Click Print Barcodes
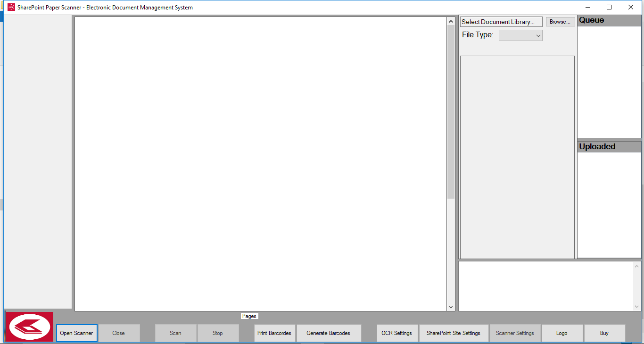The width and height of the screenshot is (644, 344). pyautogui.click(x=274, y=333)
